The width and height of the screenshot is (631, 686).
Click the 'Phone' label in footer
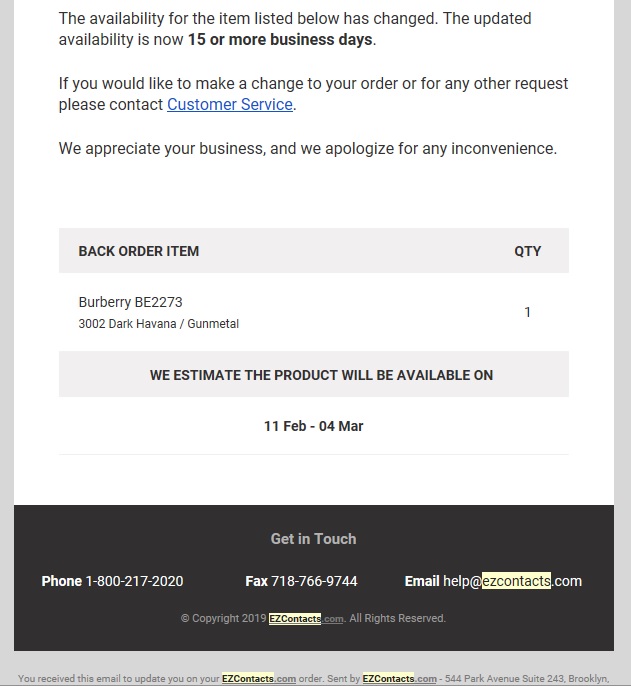coord(62,581)
